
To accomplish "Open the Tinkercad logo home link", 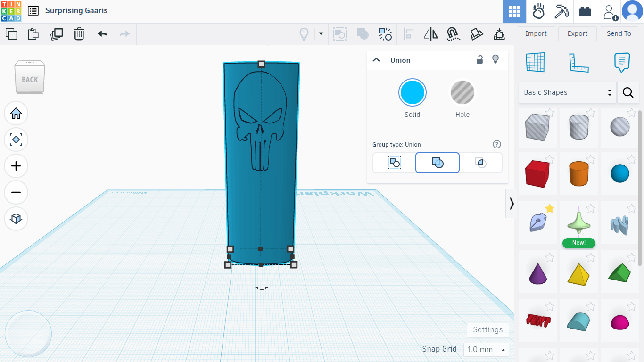I will [x=11, y=11].
